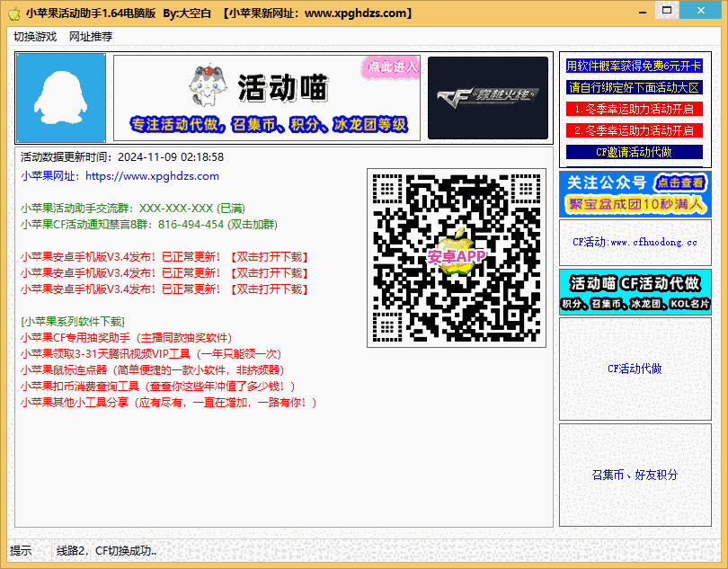728x569 pixels.
Task: Click the 点此进入 badge on banner
Action: pos(392,67)
